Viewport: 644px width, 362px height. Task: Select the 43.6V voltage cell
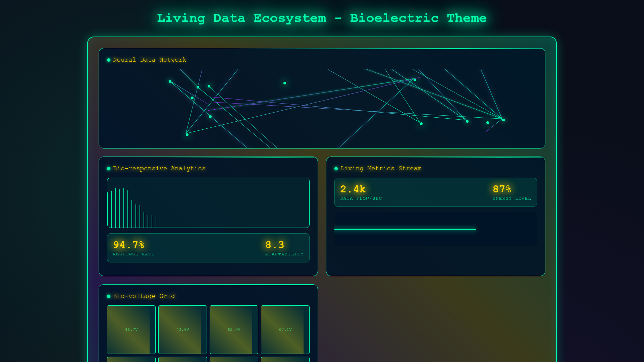(182, 329)
